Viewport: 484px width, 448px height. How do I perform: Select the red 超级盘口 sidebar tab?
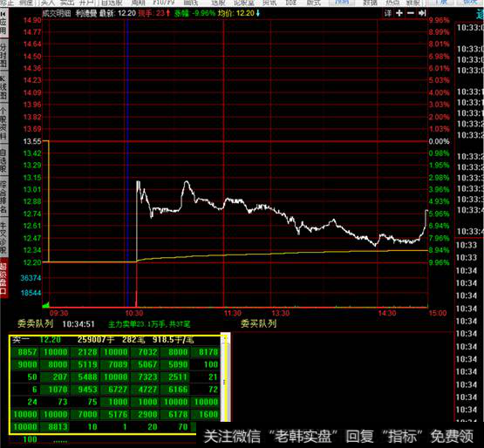3,279
